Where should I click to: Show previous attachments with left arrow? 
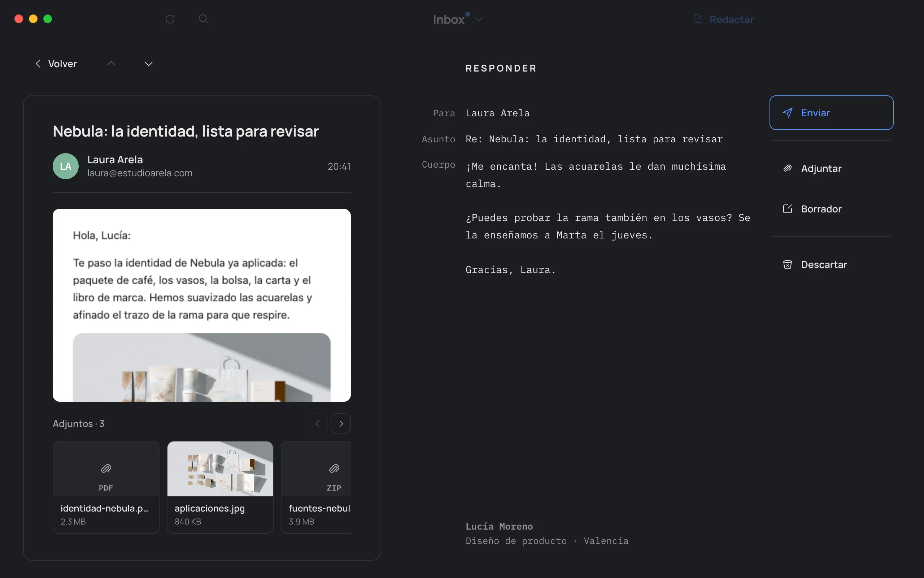click(x=318, y=423)
